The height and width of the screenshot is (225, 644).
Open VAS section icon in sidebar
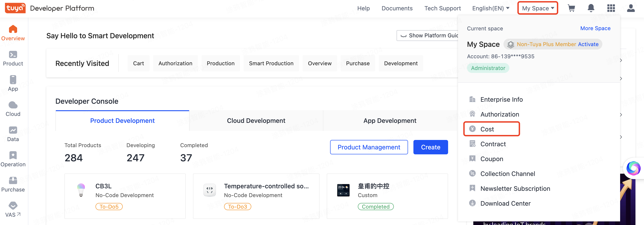(x=13, y=206)
